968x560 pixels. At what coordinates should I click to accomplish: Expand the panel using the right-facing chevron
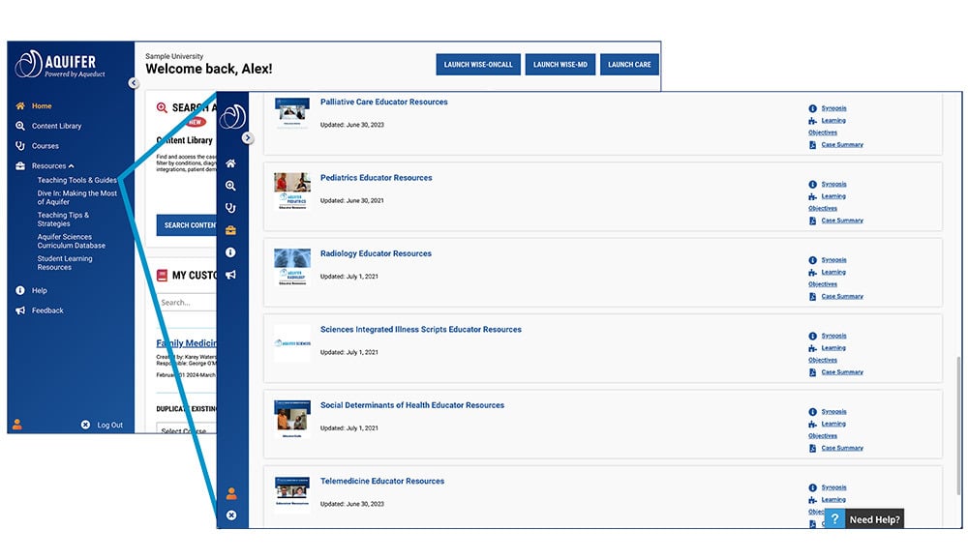coord(248,137)
